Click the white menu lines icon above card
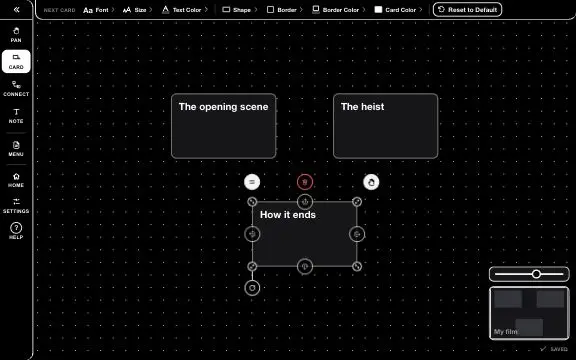 tap(252, 182)
